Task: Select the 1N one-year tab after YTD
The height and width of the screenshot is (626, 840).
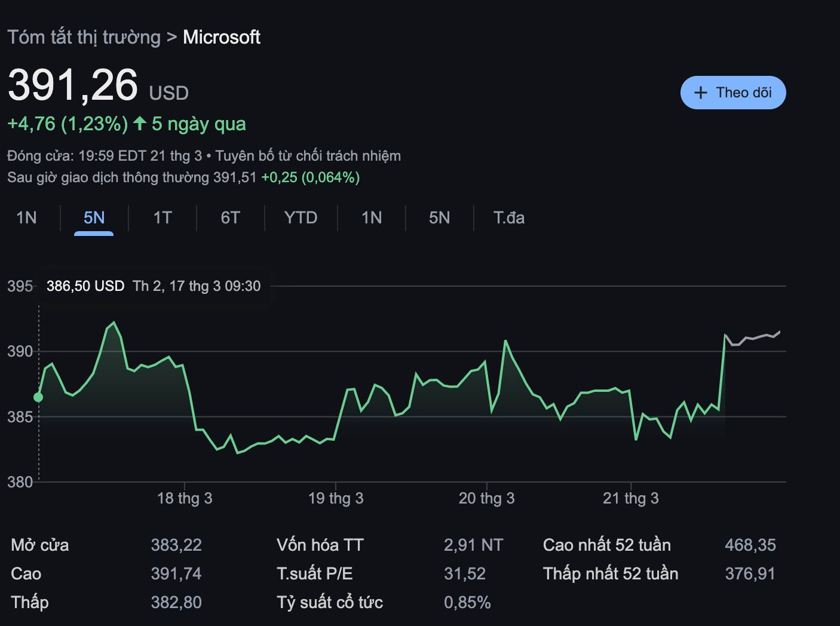Action: pyautogui.click(x=372, y=217)
